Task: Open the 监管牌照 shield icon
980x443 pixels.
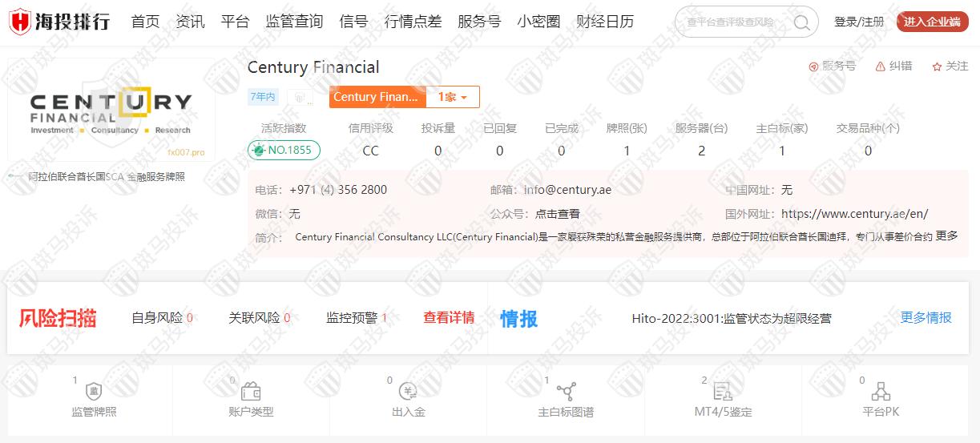Action: tap(94, 393)
